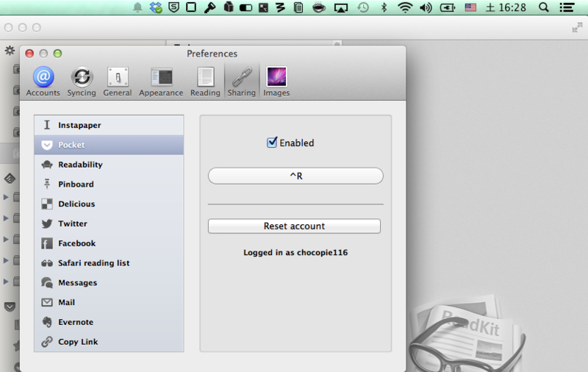Image resolution: width=588 pixels, height=372 pixels.
Task: Select Instapaper in the sharing services list
Action: click(x=109, y=125)
